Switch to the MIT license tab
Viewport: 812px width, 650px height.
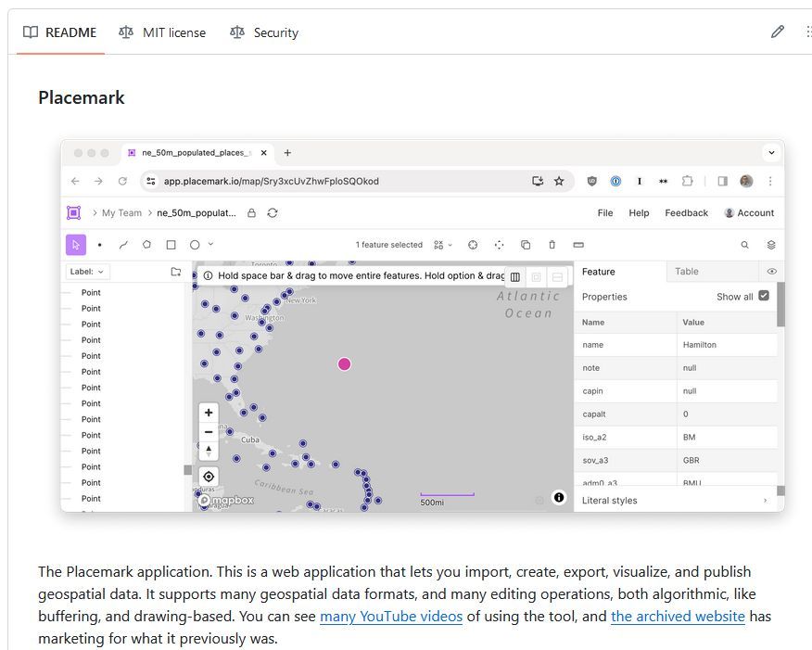[x=162, y=32]
